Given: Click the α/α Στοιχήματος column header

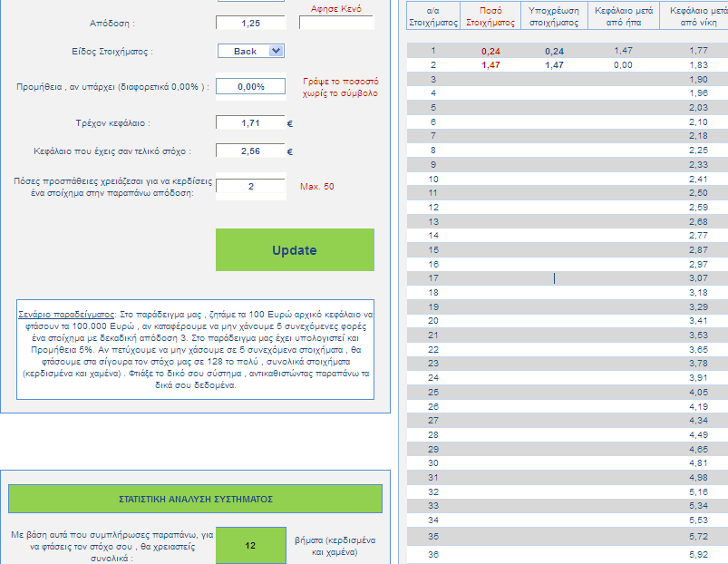Looking at the screenshot, I should click(x=433, y=16).
